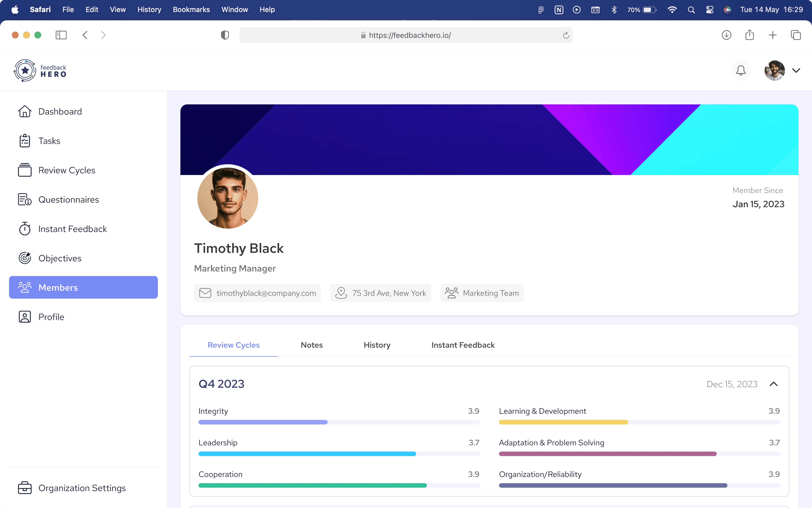The image size is (812, 508).
Task: Click the Q4 2023 heading
Action: (x=221, y=384)
